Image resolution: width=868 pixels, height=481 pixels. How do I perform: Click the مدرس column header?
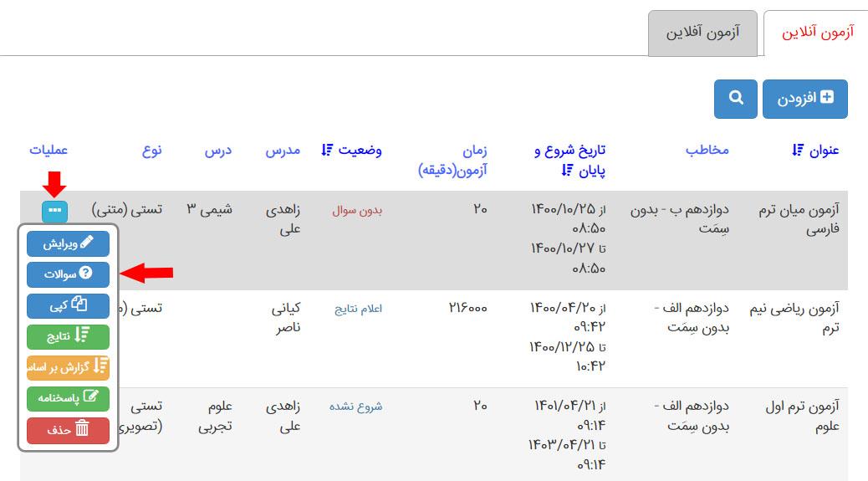point(283,151)
